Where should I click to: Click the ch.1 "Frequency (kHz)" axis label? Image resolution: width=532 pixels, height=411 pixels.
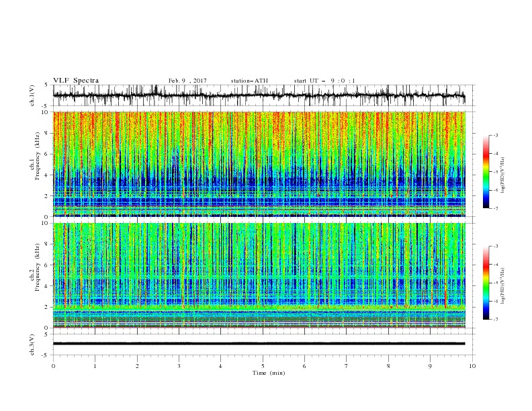pos(37,156)
